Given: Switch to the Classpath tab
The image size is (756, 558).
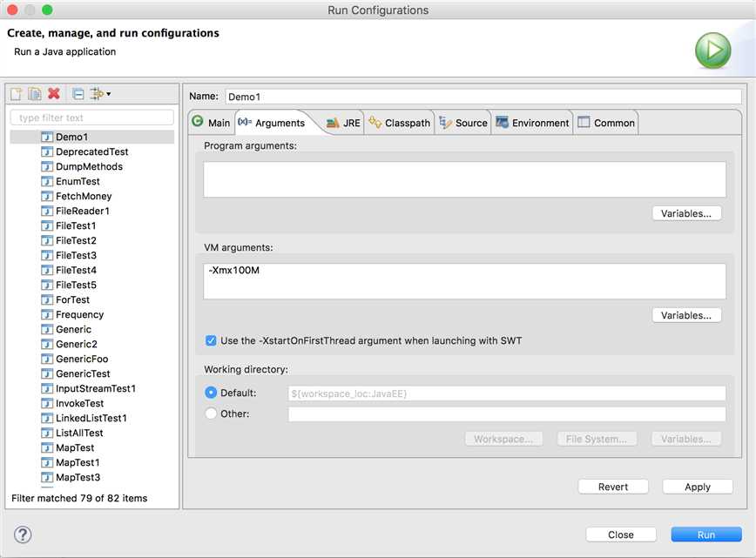Looking at the screenshot, I should coord(400,123).
